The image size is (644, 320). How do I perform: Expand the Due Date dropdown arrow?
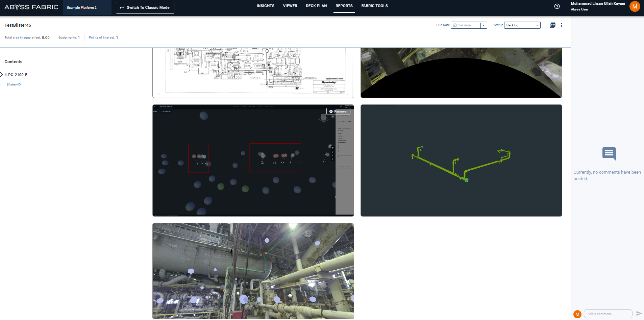pos(484,25)
